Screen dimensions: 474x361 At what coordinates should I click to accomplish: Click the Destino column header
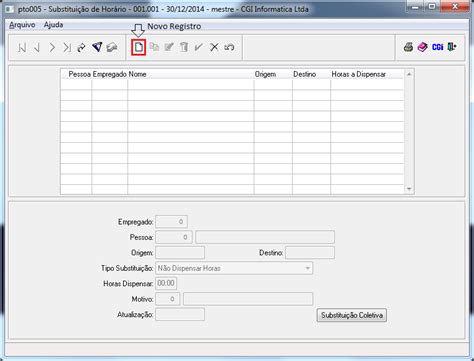click(x=304, y=74)
